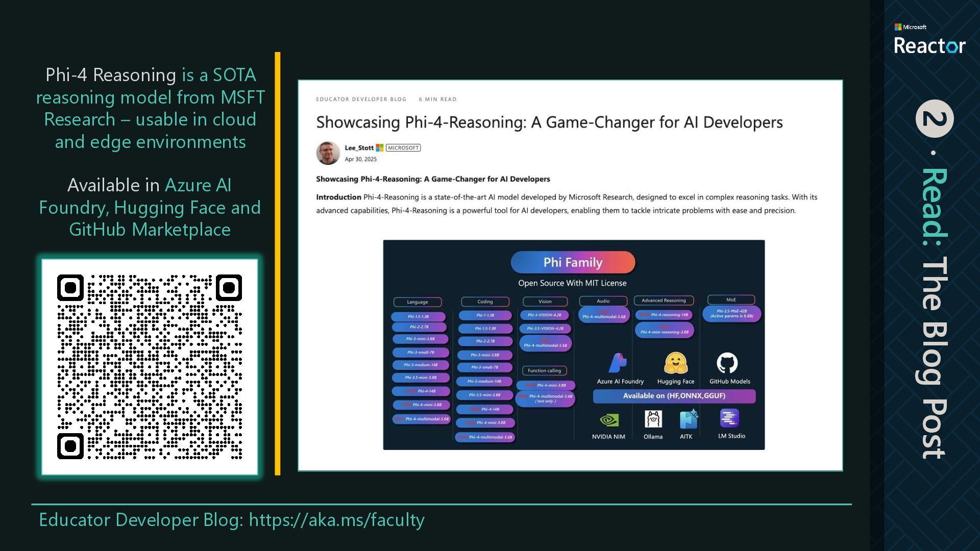Click the bold 'Introduction' word in article

338,197
